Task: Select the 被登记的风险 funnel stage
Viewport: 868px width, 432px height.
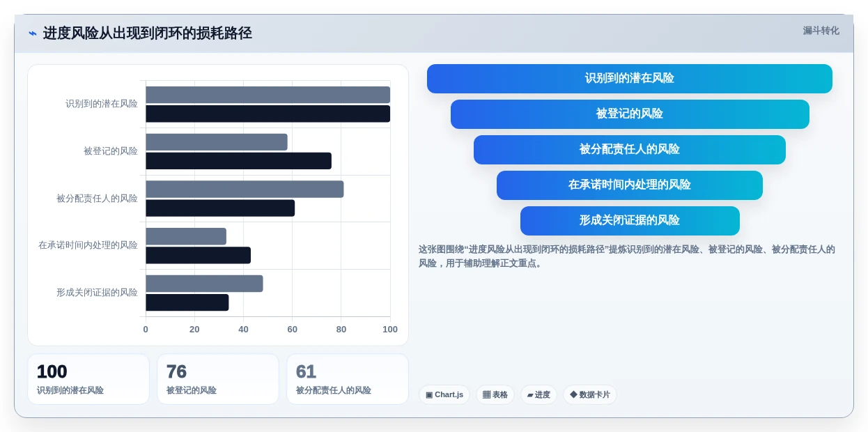Action: (630, 114)
